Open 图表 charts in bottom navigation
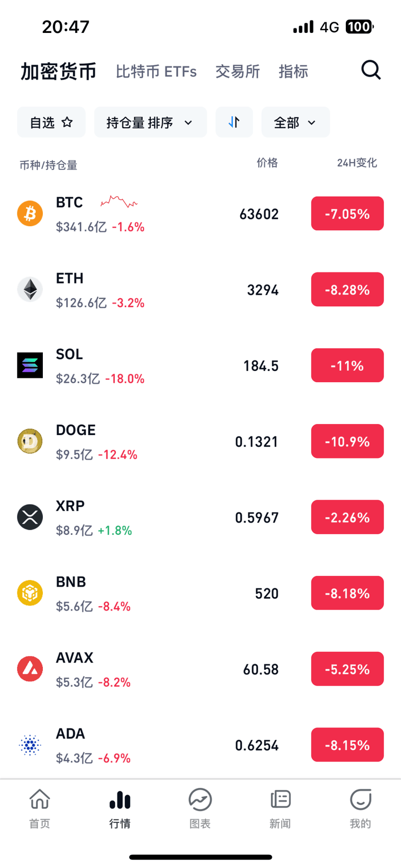The image size is (401, 868). [200, 808]
